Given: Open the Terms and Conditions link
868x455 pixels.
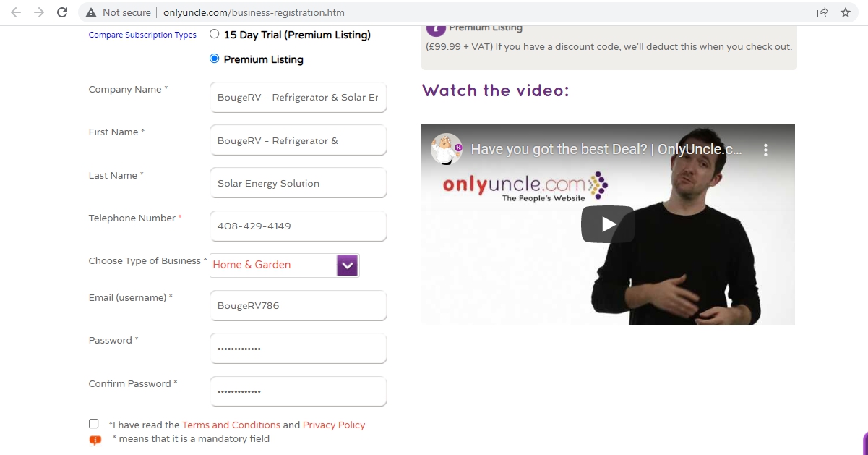Looking at the screenshot, I should pos(231,425).
